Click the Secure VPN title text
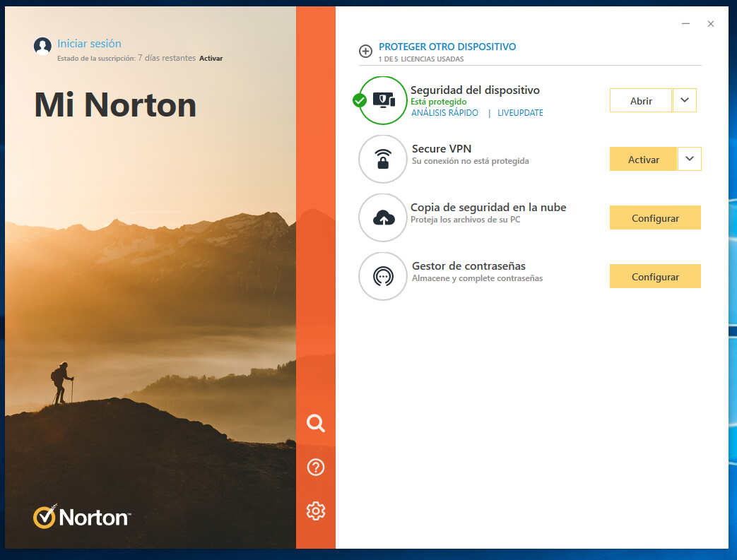Viewport: 737px width, 560px height. [x=442, y=148]
